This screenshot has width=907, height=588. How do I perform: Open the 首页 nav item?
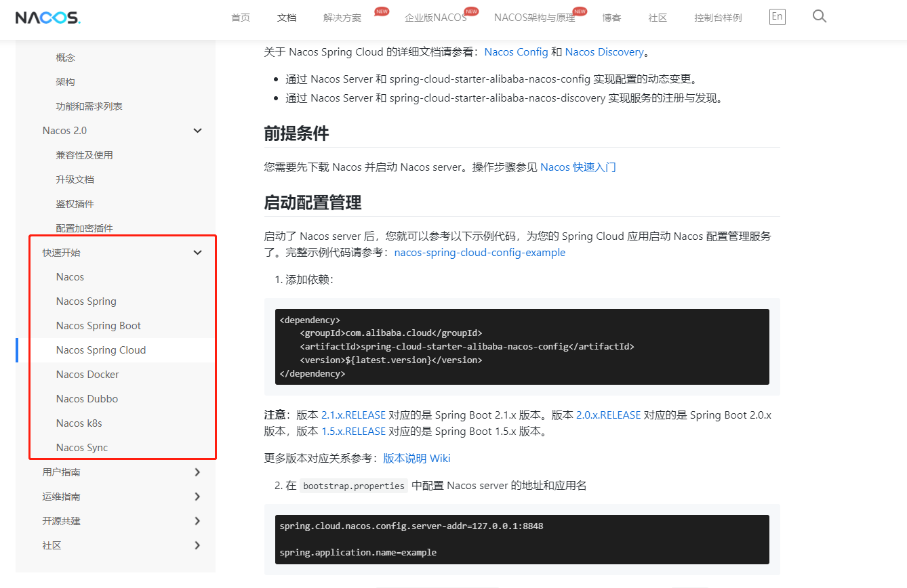[x=241, y=18]
